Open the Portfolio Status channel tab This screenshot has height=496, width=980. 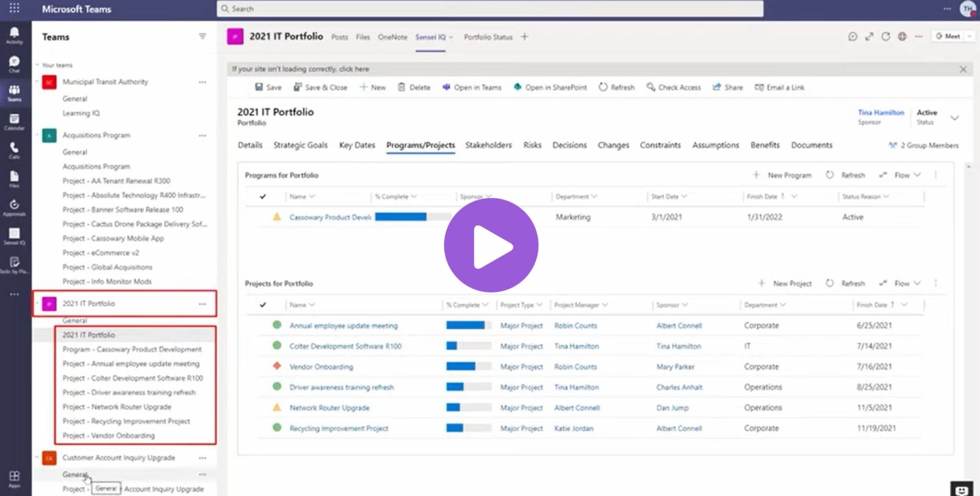click(x=488, y=37)
